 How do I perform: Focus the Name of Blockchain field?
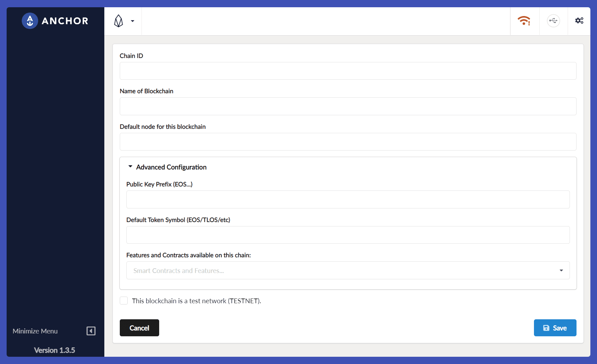[348, 106]
